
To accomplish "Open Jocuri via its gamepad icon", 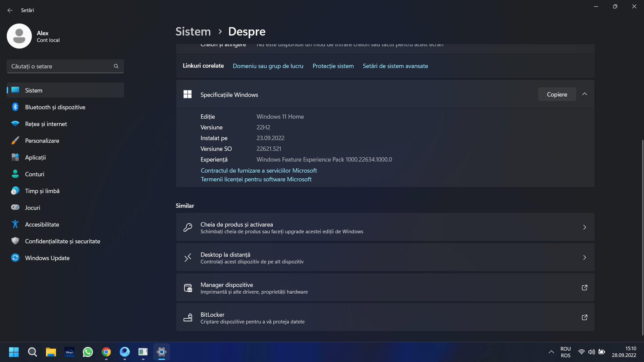I will (x=15, y=207).
